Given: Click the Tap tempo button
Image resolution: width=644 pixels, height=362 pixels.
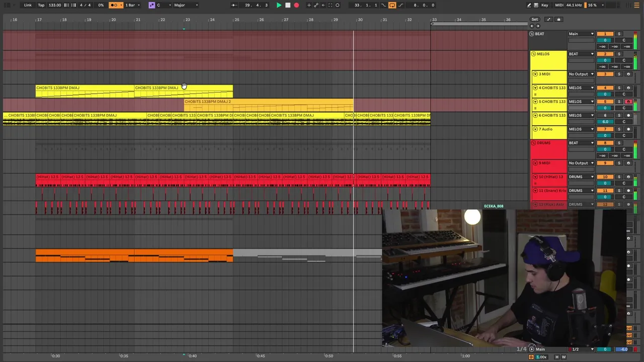Looking at the screenshot, I should (41, 5).
